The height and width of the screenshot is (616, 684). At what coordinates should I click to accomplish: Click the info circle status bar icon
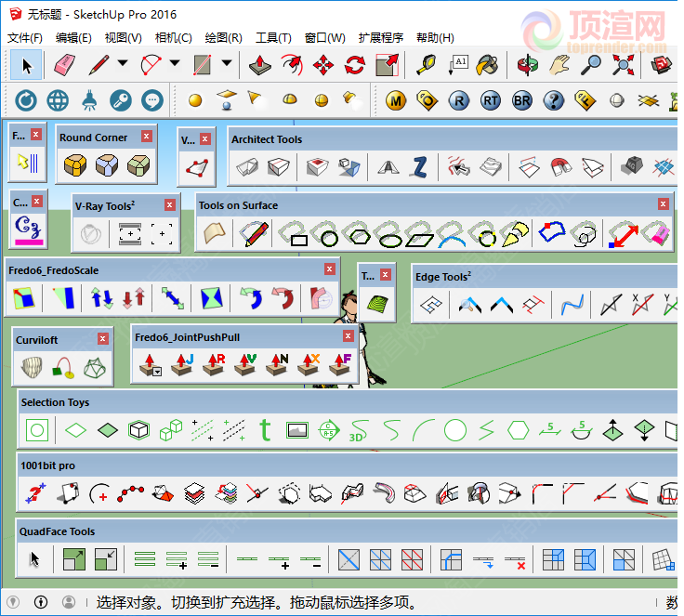(x=41, y=602)
